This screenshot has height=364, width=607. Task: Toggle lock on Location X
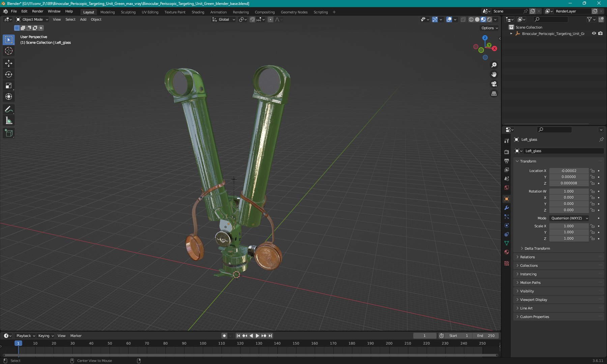pos(592,171)
